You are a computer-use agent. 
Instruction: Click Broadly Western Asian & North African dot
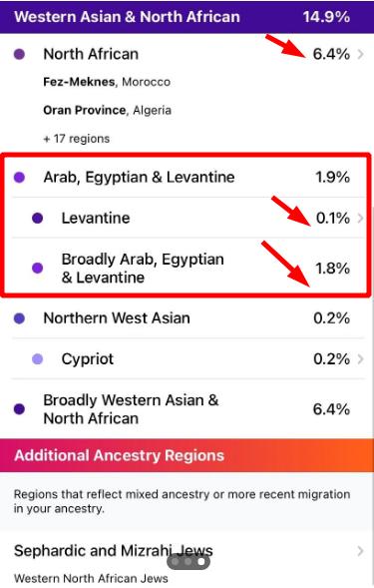tap(19, 408)
